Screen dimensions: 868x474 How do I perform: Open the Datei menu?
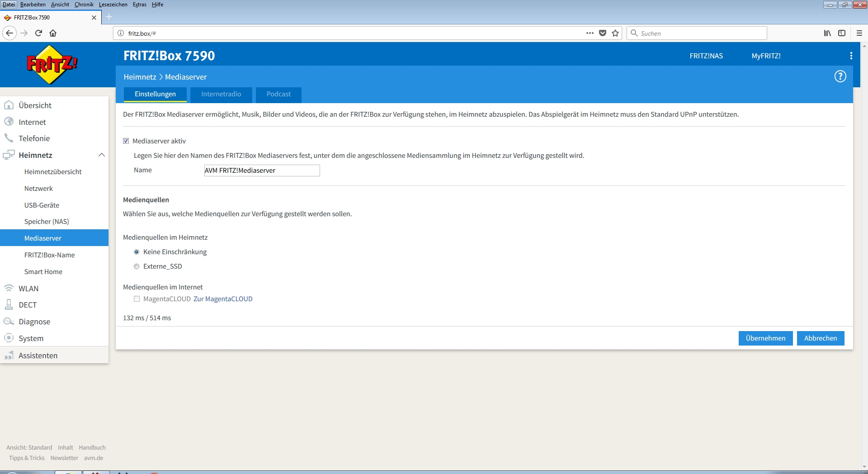click(9, 5)
